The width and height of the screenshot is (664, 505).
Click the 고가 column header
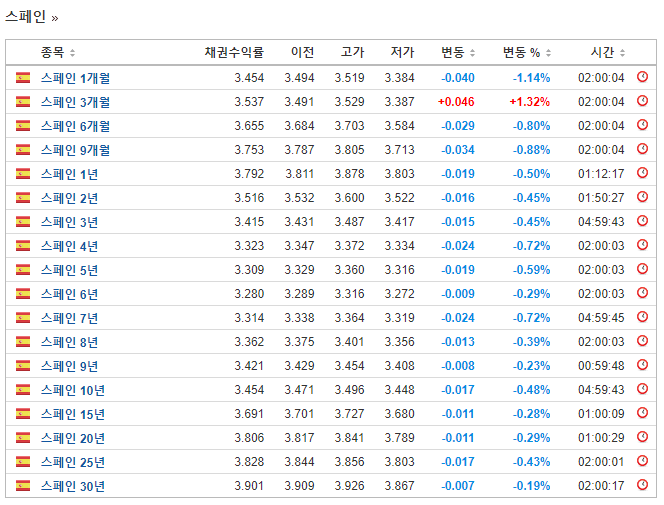tap(352, 52)
